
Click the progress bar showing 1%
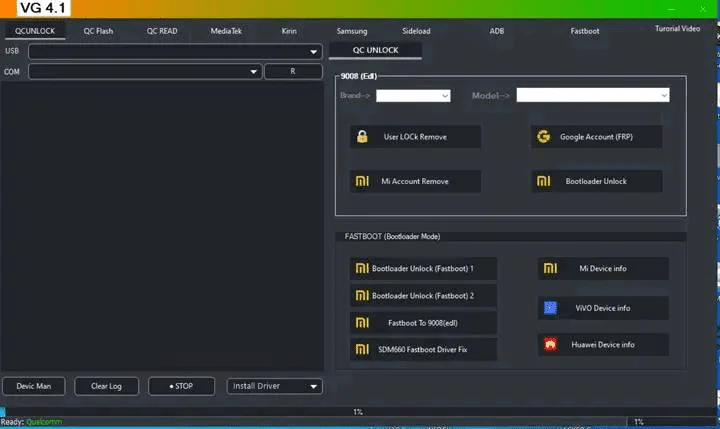(x=358, y=412)
